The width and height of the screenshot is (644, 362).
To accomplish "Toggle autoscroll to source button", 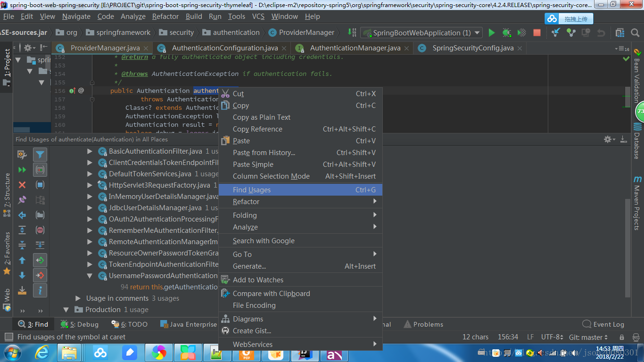I will tap(40, 245).
